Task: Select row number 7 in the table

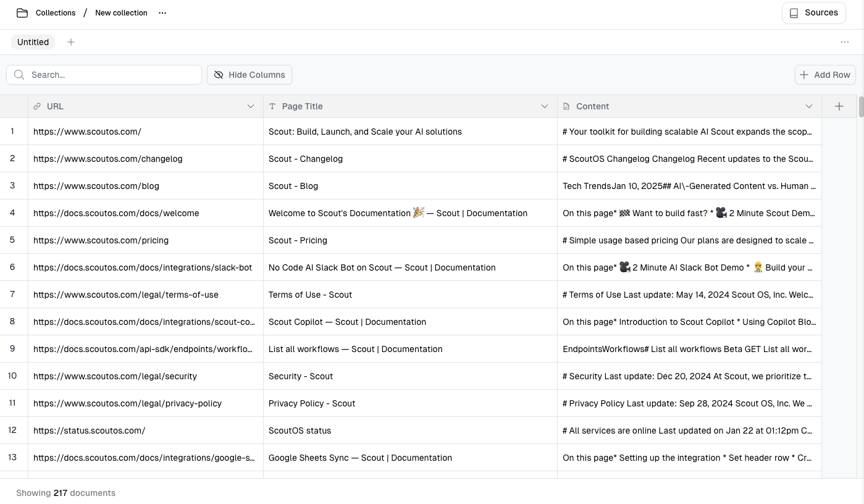Action: click(12, 295)
